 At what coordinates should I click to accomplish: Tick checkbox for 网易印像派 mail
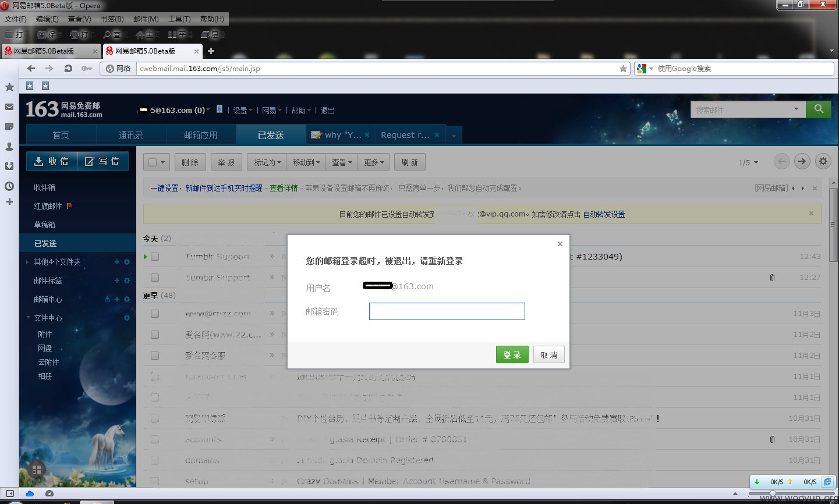coord(155,418)
